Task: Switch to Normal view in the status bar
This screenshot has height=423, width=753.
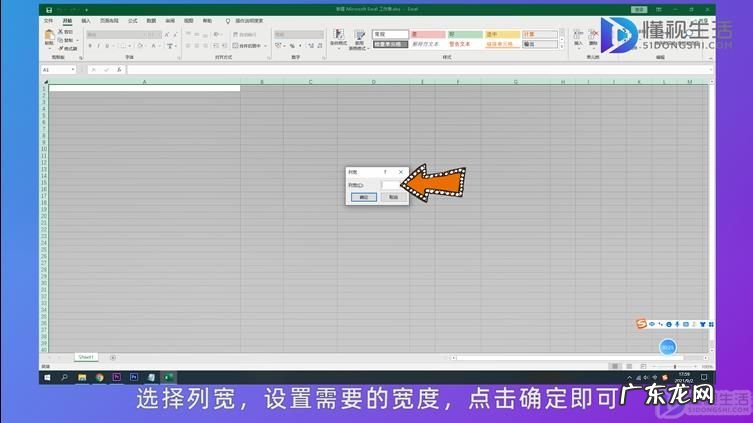Action: point(615,366)
